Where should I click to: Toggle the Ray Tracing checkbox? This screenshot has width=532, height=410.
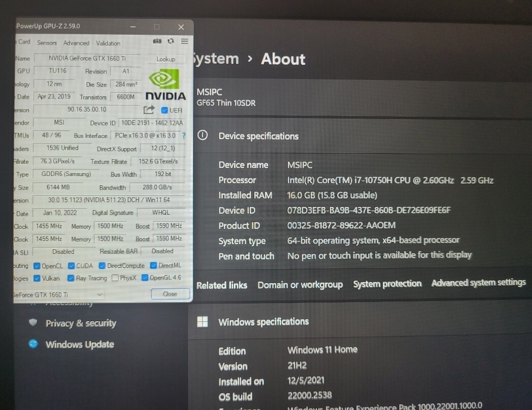[71, 278]
